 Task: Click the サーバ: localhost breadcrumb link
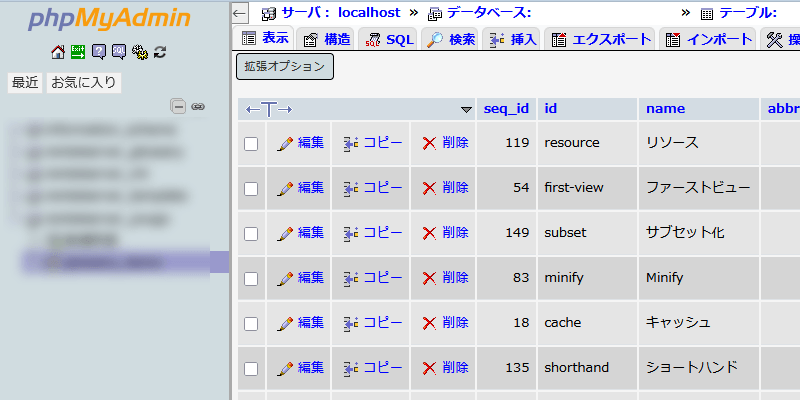340,13
